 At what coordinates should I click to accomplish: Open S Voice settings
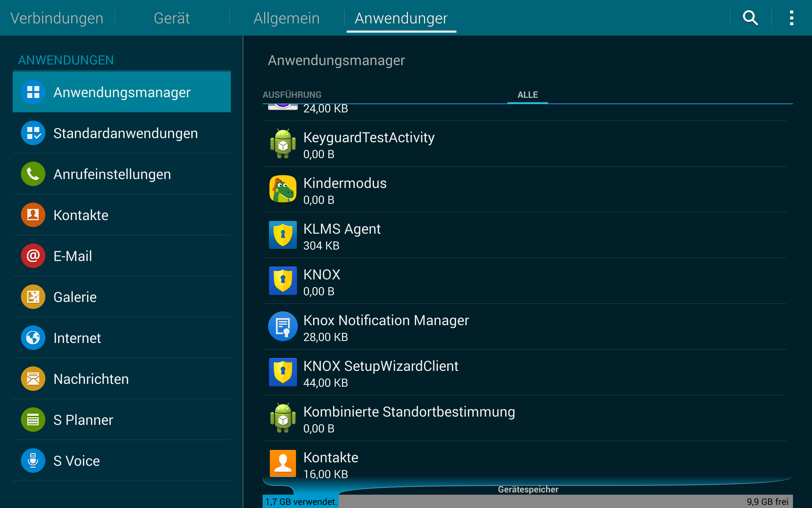coord(122,461)
